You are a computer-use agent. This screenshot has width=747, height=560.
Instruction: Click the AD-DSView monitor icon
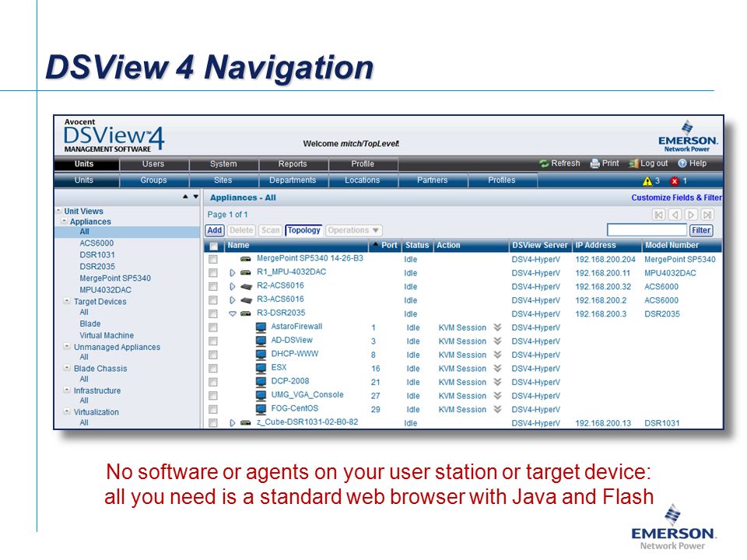coord(261,341)
